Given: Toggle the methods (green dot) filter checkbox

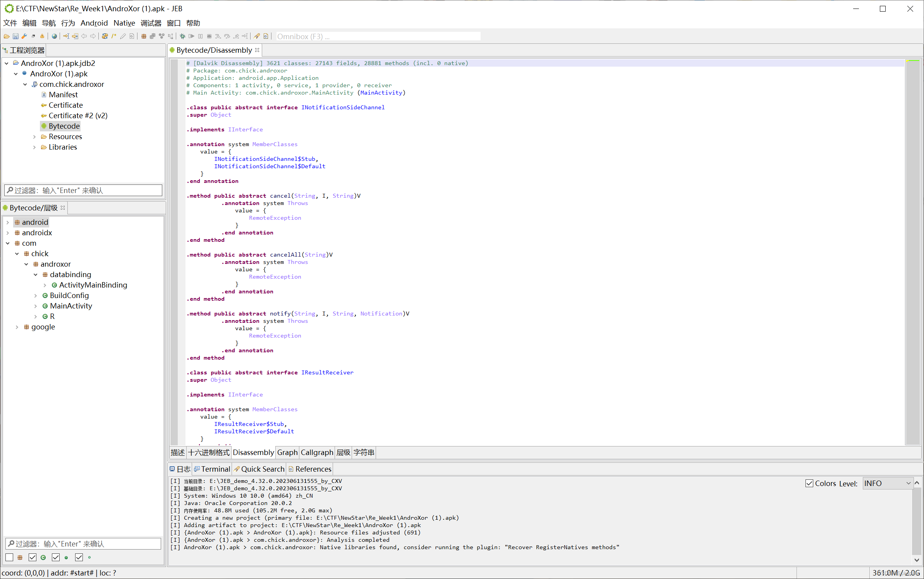Looking at the screenshot, I should click(56, 557).
